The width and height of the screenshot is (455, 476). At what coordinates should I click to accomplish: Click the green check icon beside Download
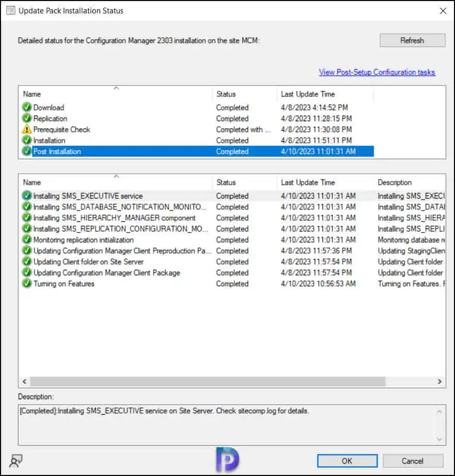click(x=27, y=107)
